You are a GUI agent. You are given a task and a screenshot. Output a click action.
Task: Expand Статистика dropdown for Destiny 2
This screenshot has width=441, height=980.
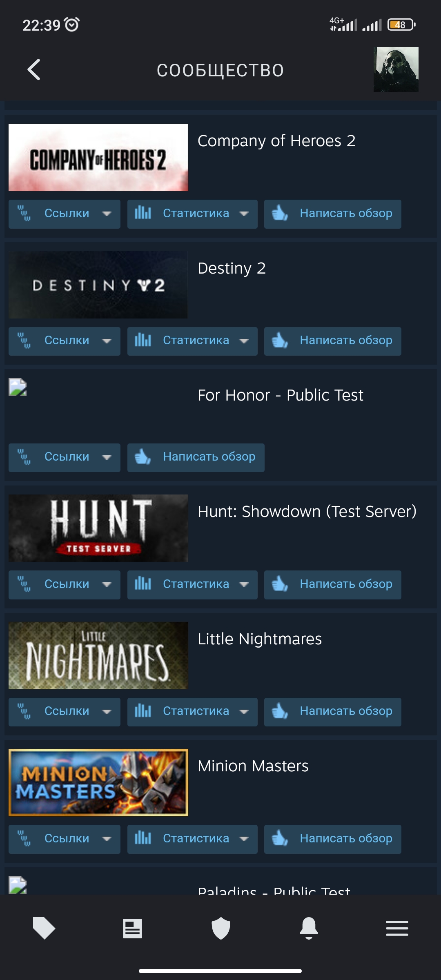pos(192,341)
